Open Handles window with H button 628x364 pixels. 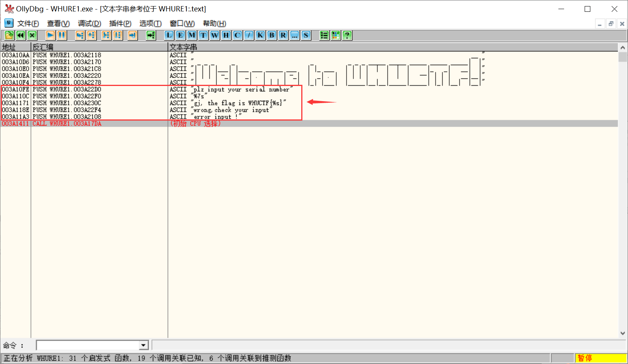pos(226,35)
